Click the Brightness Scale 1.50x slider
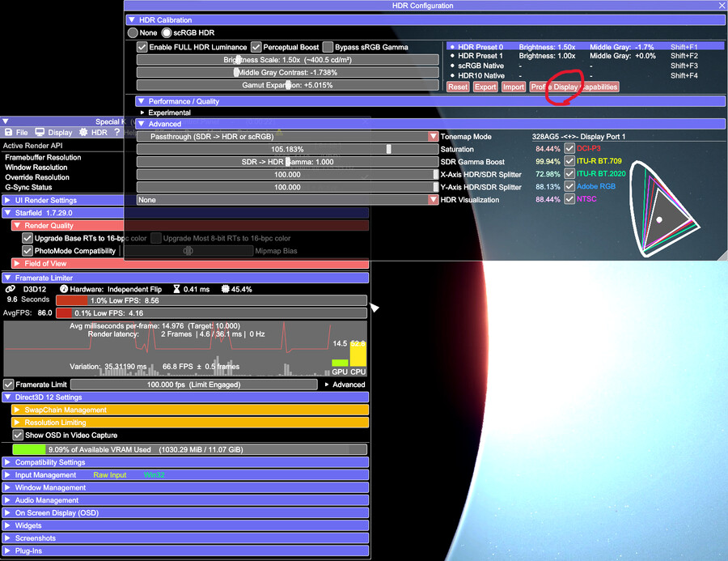This screenshot has height=561, width=728. click(287, 60)
